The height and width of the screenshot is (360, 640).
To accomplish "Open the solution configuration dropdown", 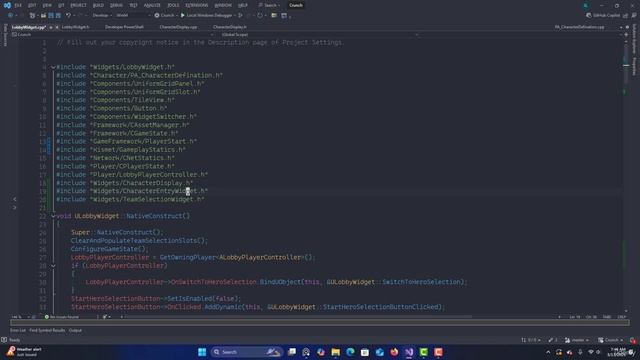I will (x=102, y=15).
